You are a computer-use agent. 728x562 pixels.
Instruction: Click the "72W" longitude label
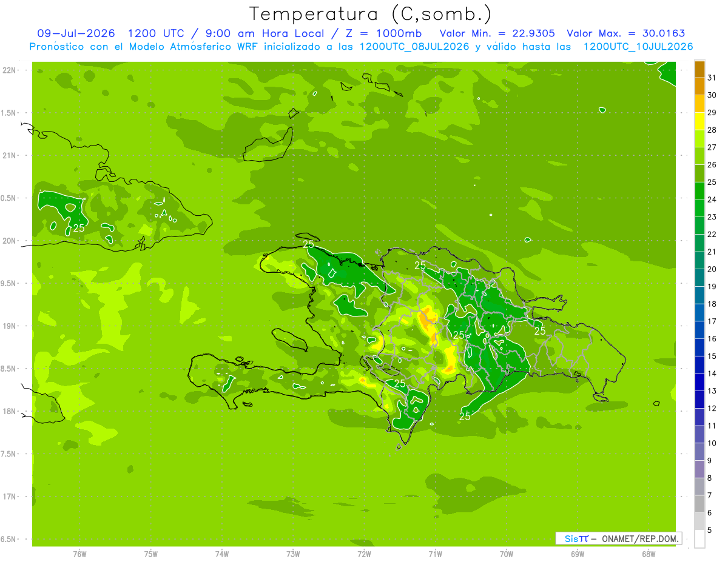coord(364,554)
